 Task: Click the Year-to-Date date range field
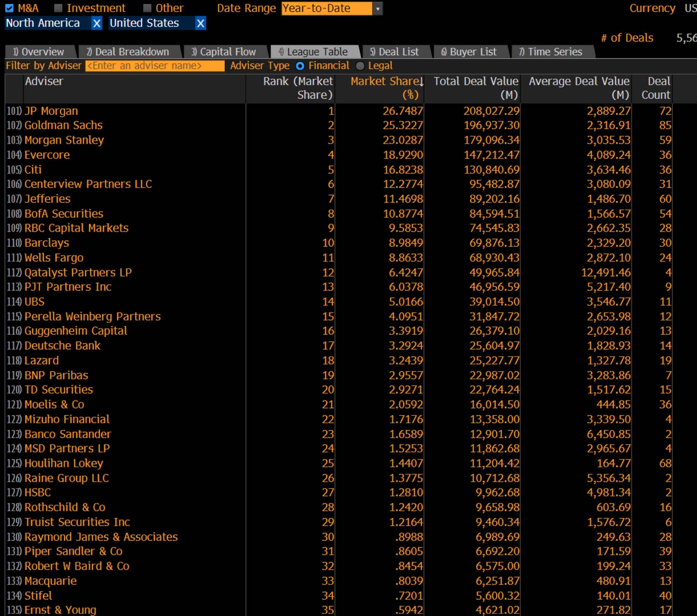[x=327, y=8]
